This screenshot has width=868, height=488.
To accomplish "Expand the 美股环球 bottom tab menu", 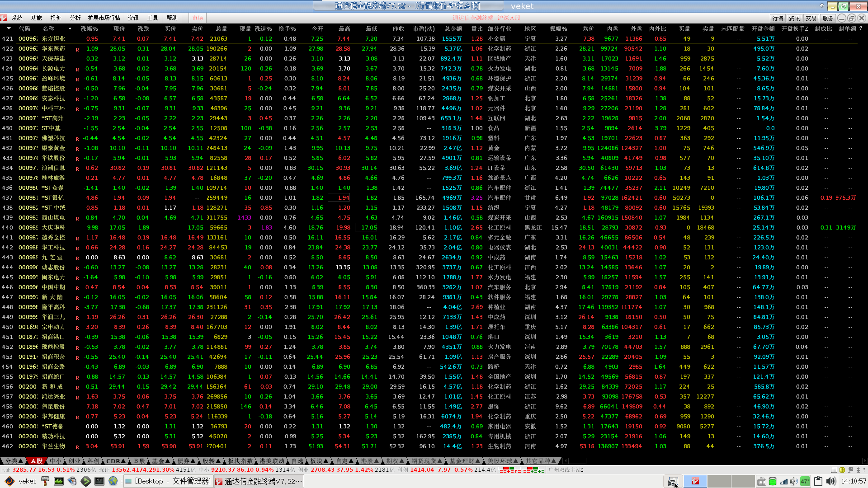I will coord(502,461).
